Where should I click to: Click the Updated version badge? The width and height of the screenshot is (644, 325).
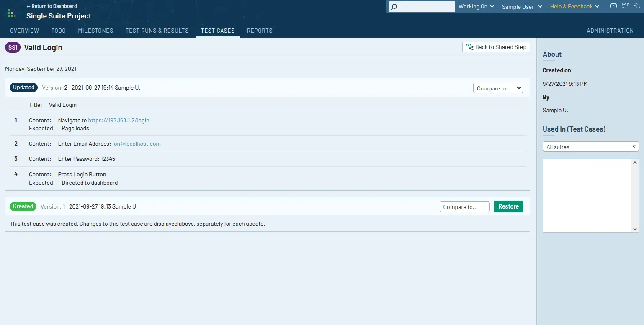(23, 88)
